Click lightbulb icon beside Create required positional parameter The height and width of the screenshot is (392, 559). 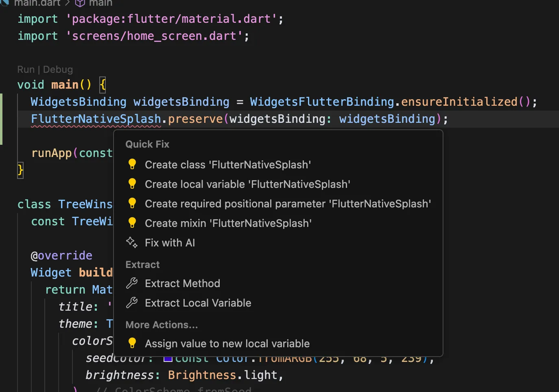coord(132,203)
